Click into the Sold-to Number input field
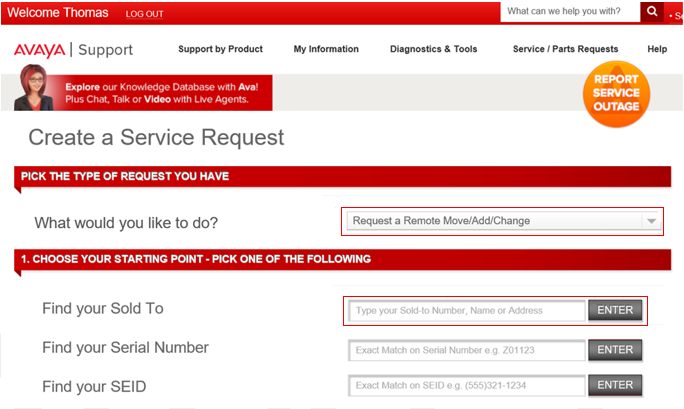The width and height of the screenshot is (684, 409). pos(467,310)
